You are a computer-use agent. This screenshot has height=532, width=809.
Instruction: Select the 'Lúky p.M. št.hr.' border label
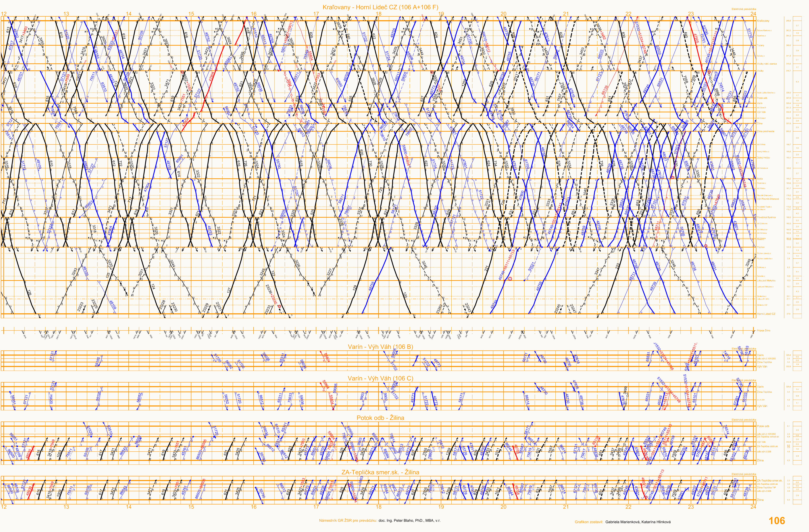coord(763,299)
